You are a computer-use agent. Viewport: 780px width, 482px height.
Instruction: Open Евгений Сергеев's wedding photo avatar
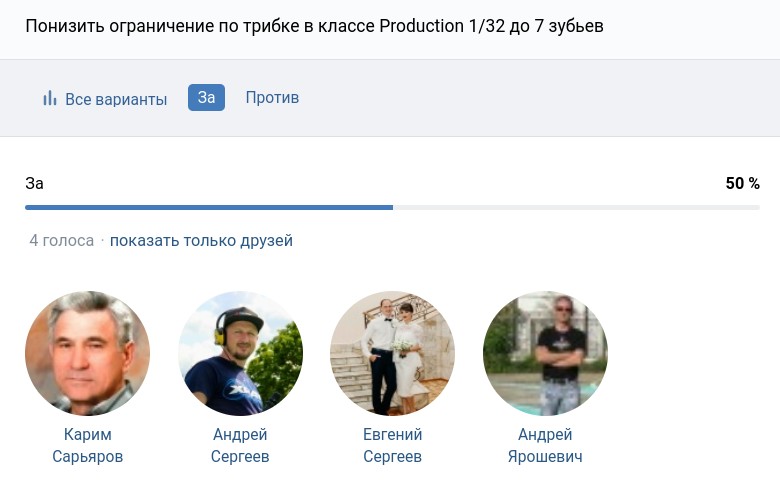coord(392,353)
